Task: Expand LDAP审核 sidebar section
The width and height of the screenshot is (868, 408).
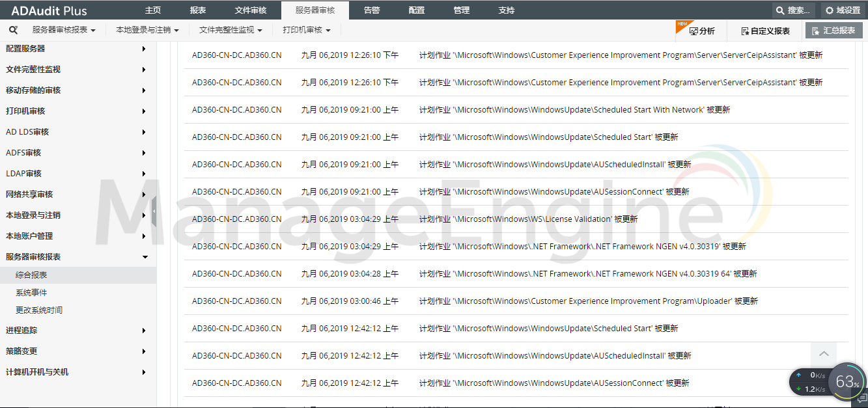Action: (78, 174)
